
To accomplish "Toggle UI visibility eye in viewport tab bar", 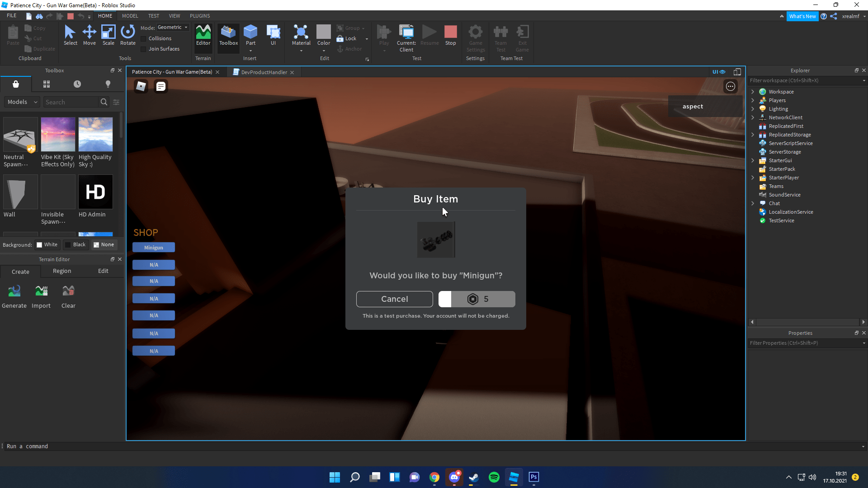I will 719,72.
